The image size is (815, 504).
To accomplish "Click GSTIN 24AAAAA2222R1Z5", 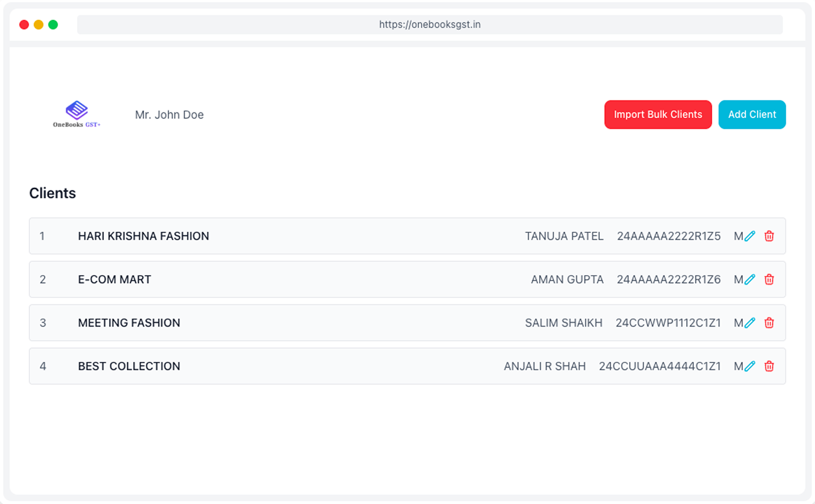I will pos(668,236).
